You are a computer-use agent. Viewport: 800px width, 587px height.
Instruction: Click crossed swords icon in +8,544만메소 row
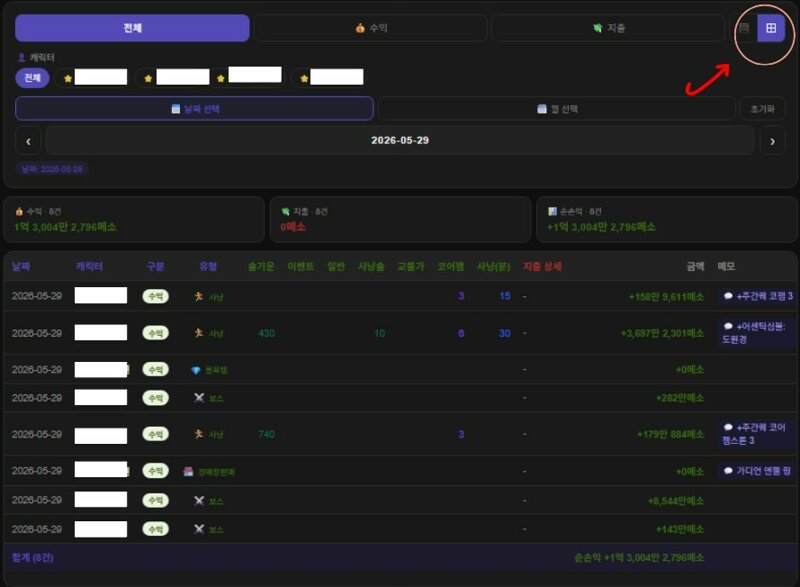point(199,501)
